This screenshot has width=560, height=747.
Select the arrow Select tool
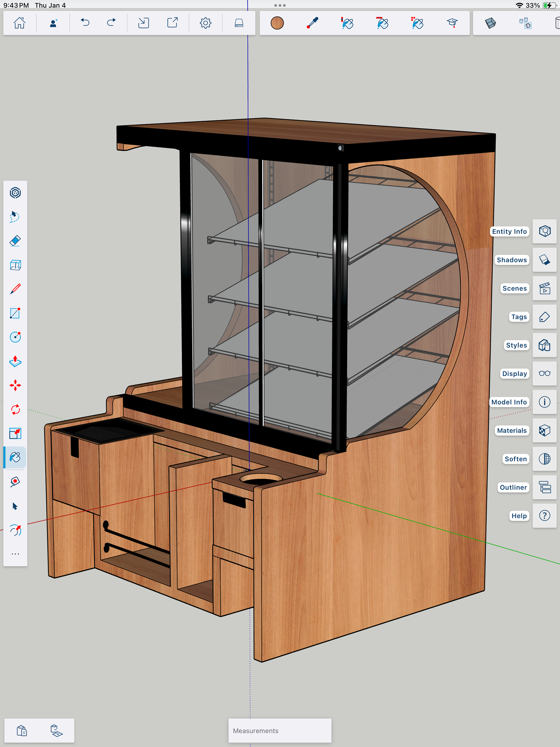click(x=15, y=506)
